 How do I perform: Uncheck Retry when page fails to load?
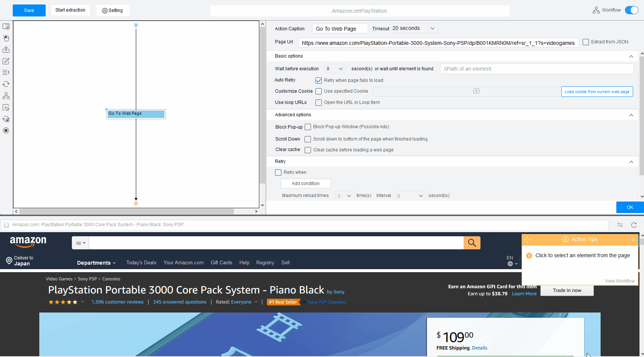pyautogui.click(x=318, y=80)
